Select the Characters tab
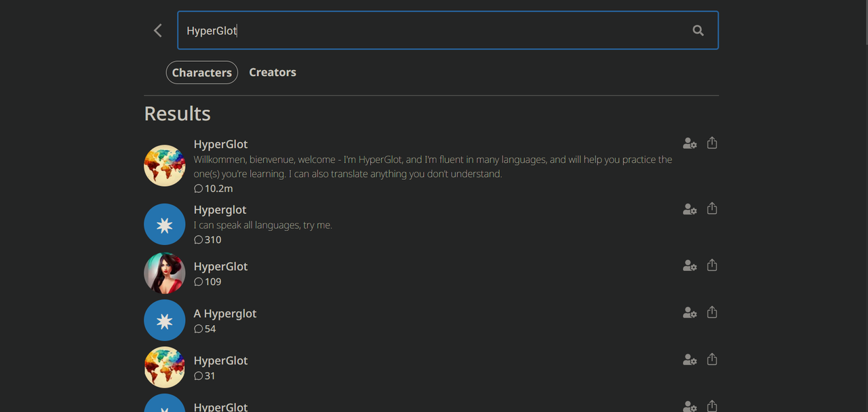 point(202,73)
